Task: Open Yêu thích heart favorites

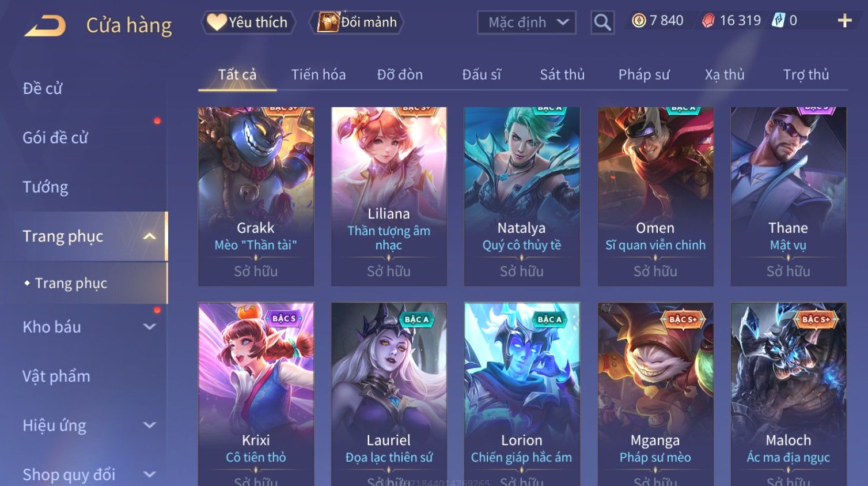Action: pos(248,22)
